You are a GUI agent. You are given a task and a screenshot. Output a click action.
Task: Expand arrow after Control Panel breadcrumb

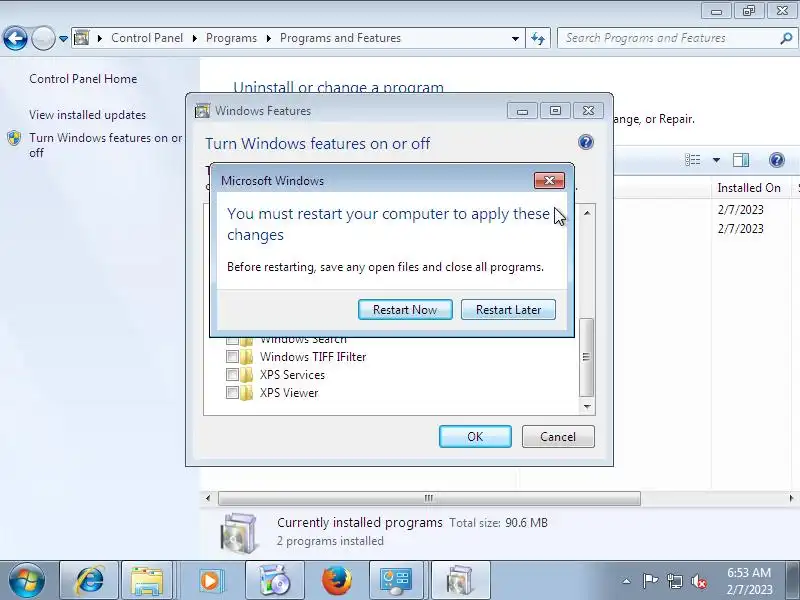[194, 38]
